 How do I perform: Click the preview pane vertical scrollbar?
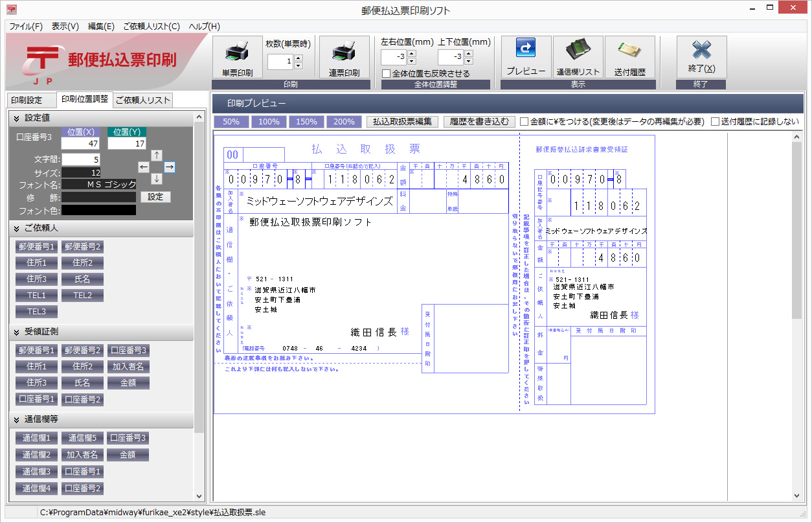pyautogui.click(x=797, y=316)
